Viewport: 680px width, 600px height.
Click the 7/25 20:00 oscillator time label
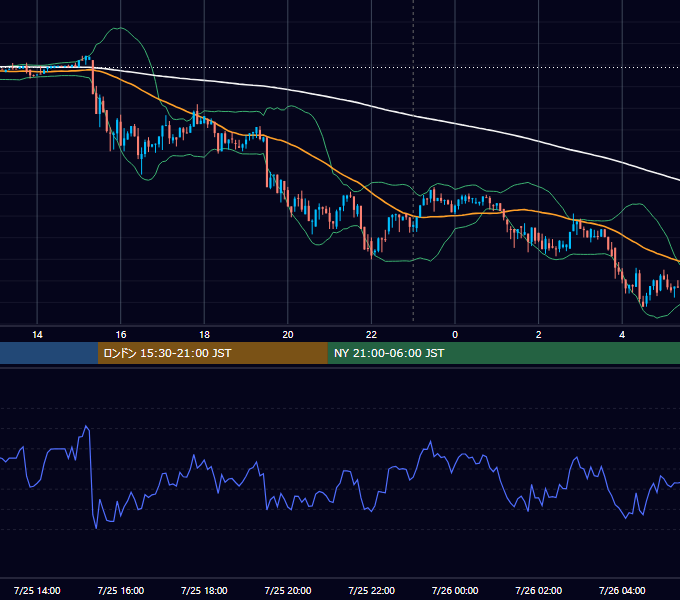coord(288,590)
